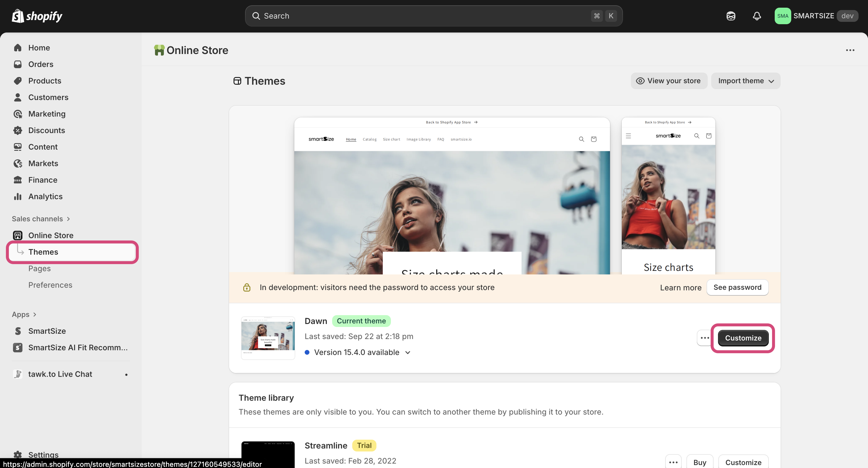Click the Dawn theme thumbnail
The height and width of the screenshot is (468, 868).
(268, 337)
